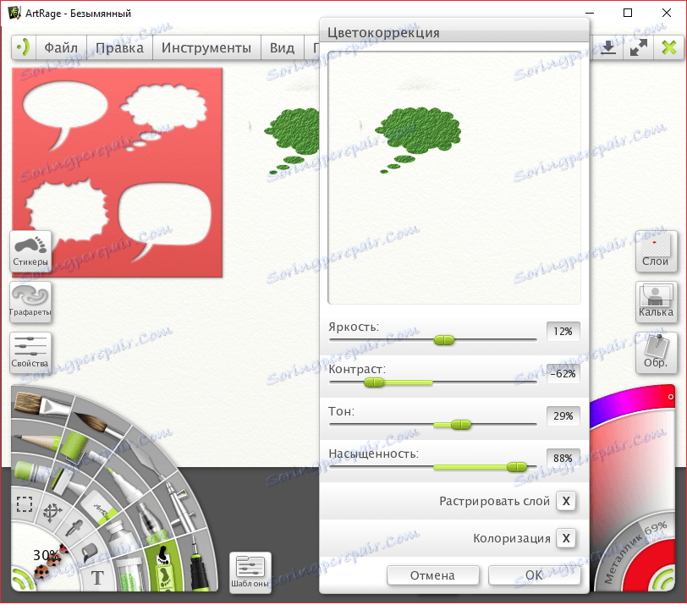This screenshot has height=616, width=687.
Task: Select the highlighted Sticker Spray tool
Action: click(163, 568)
